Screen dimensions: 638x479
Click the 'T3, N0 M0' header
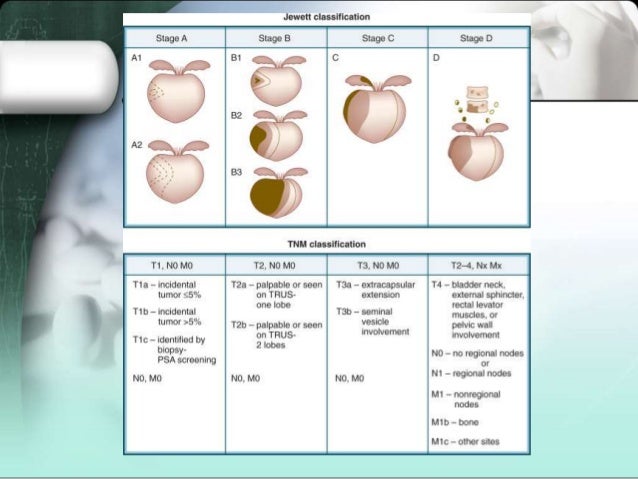click(378, 265)
